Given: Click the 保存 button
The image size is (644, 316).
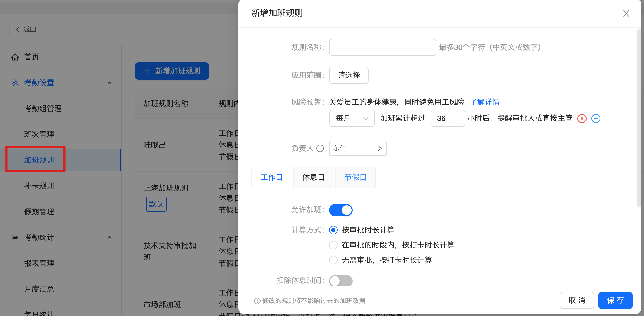Looking at the screenshot, I should pos(615,300).
